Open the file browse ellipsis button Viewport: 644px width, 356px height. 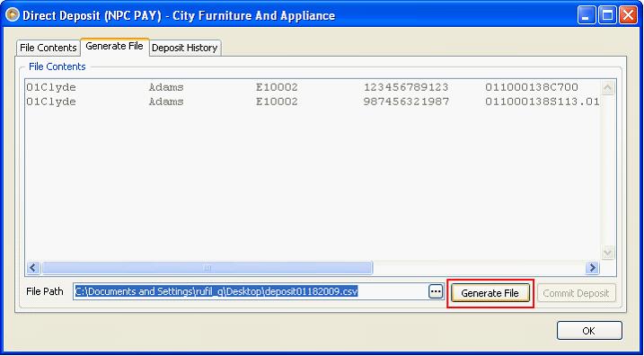[436, 291]
